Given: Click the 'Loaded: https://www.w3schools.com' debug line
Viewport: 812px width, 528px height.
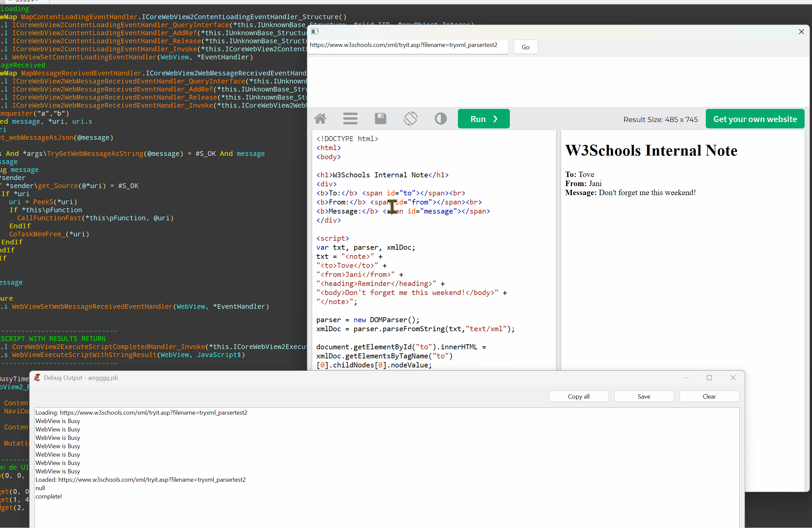Looking at the screenshot, I should tap(141, 479).
